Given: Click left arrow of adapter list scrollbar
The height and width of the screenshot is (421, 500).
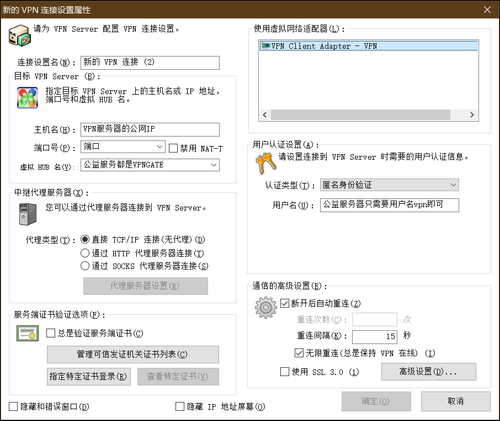Looking at the screenshot, I should point(265,115).
